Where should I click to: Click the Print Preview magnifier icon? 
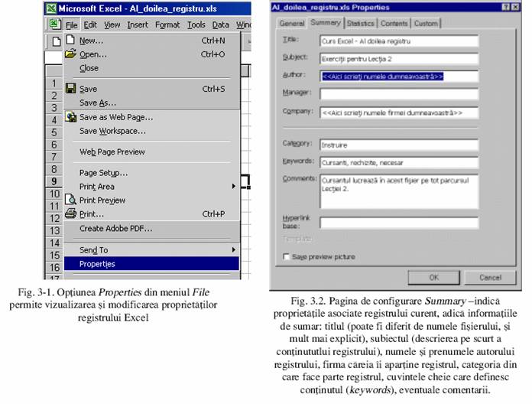click(70, 199)
